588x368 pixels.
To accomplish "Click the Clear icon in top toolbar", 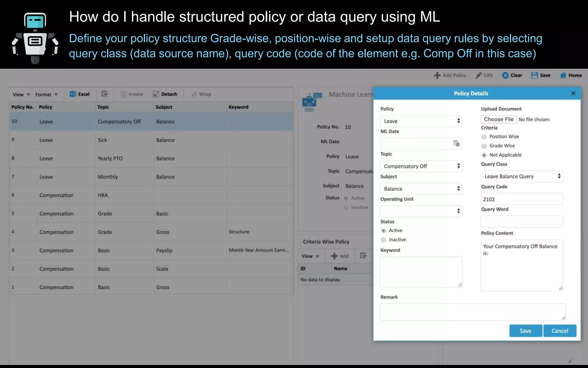I will 505,75.
